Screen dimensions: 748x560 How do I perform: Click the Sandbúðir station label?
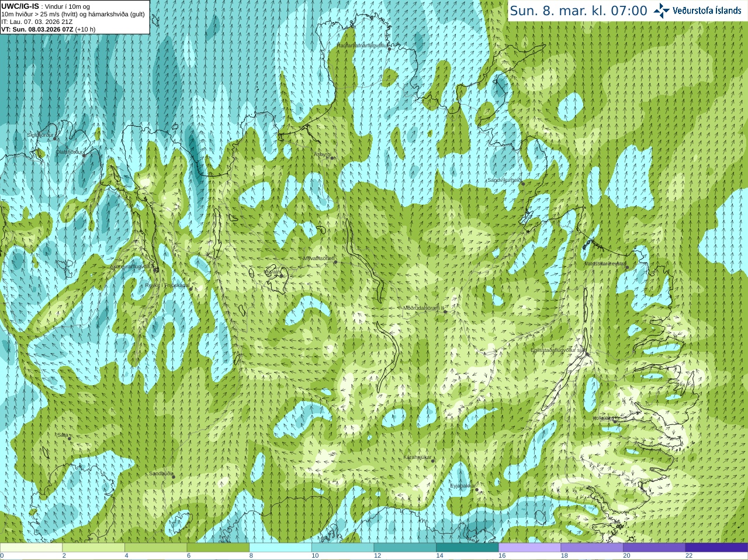161,473
